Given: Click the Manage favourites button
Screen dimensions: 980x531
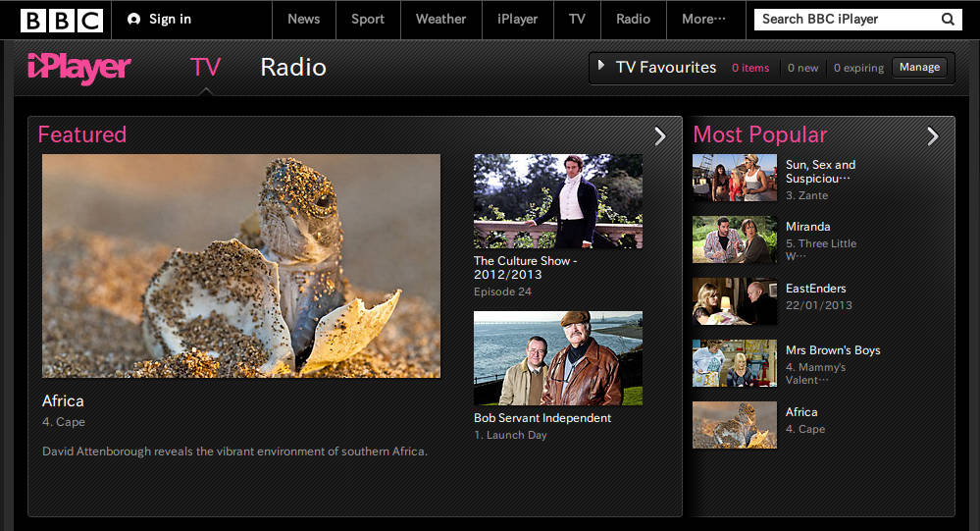Looking at the screenshot, I should 919,67.
